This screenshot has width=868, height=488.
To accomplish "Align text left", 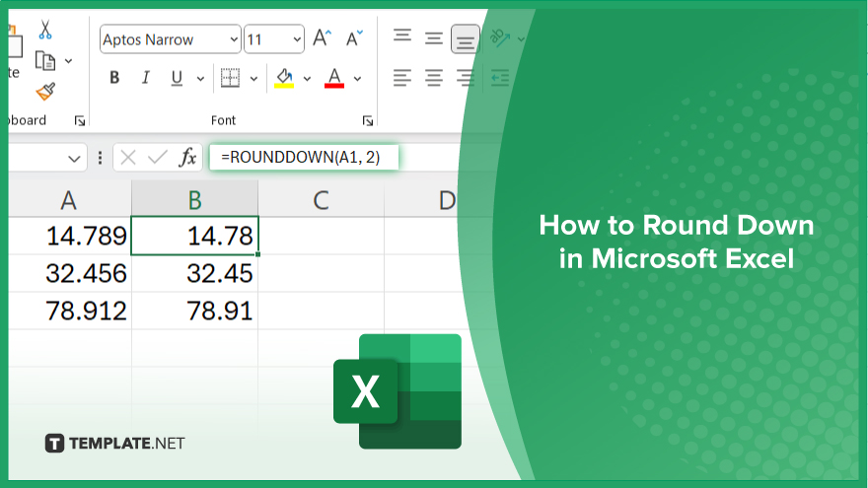I will point(402,78).
